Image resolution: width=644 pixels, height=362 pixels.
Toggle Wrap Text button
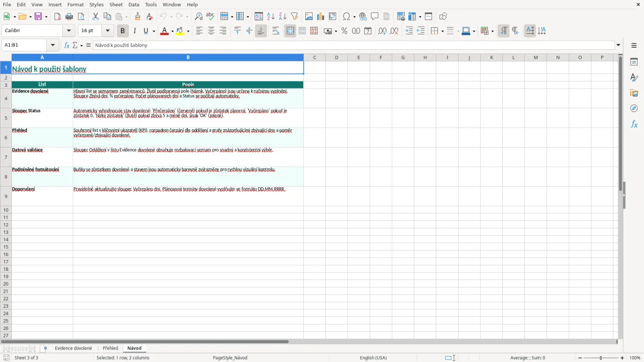276,31
